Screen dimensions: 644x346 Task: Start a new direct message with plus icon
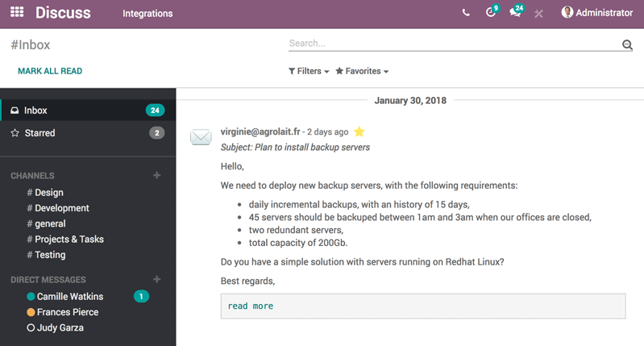coord(157,279)
